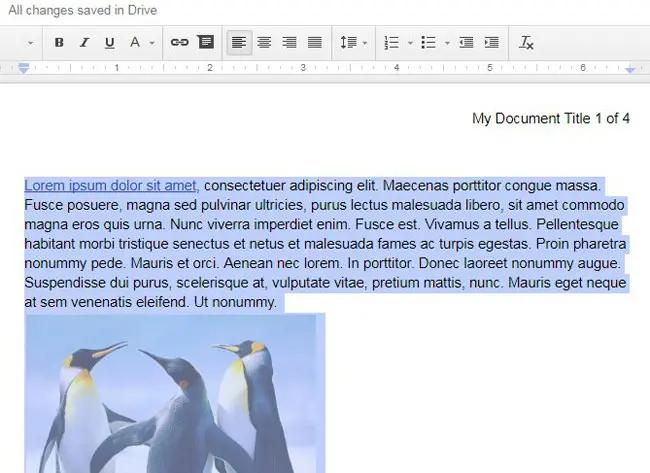Select right align
Image resolution: width=650 pixels, height=473 pixels.
289,43
